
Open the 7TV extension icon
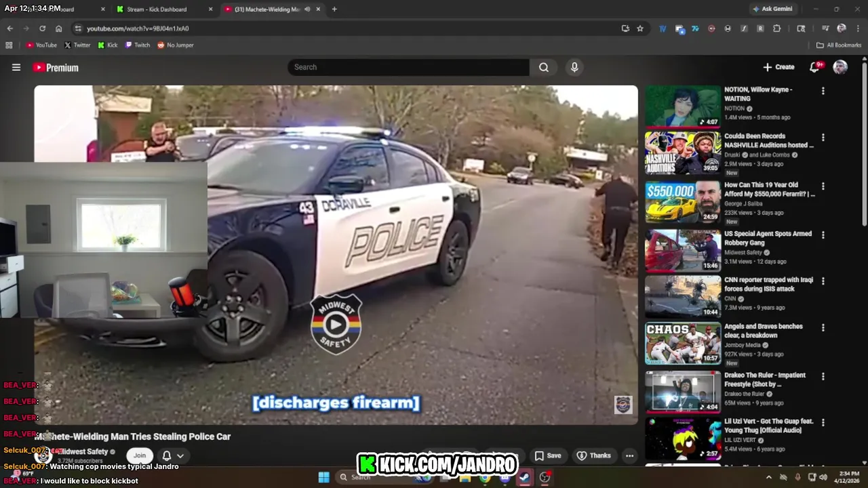[x=695, y=28]
